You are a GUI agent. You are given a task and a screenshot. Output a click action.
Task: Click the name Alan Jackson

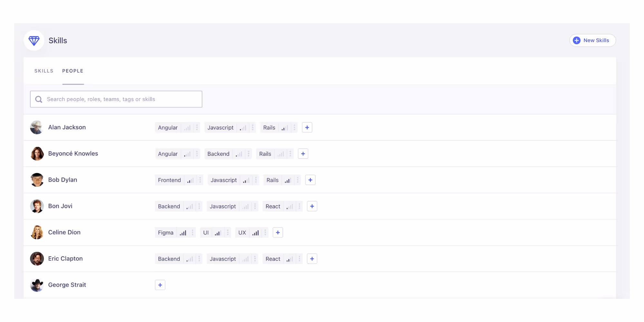(67, 127)
